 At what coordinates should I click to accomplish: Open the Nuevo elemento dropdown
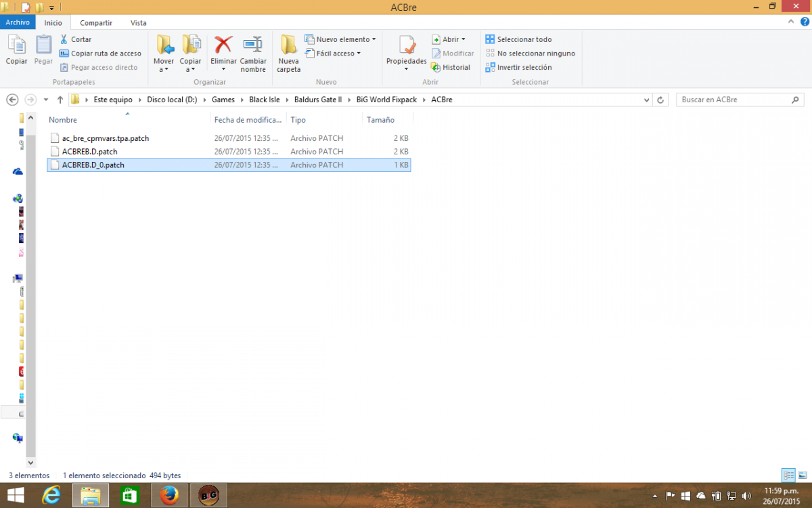pyautogui.click(x=340, y=39)
